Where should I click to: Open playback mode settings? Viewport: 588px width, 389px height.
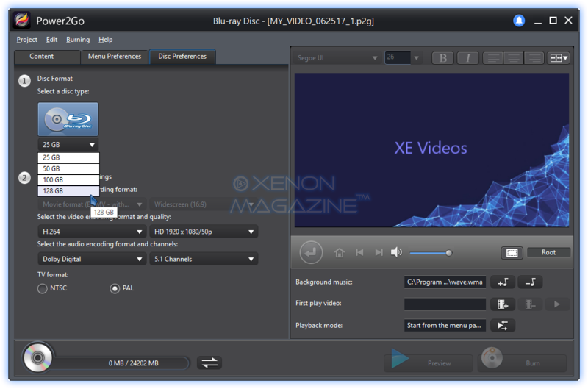coord(503,325)
